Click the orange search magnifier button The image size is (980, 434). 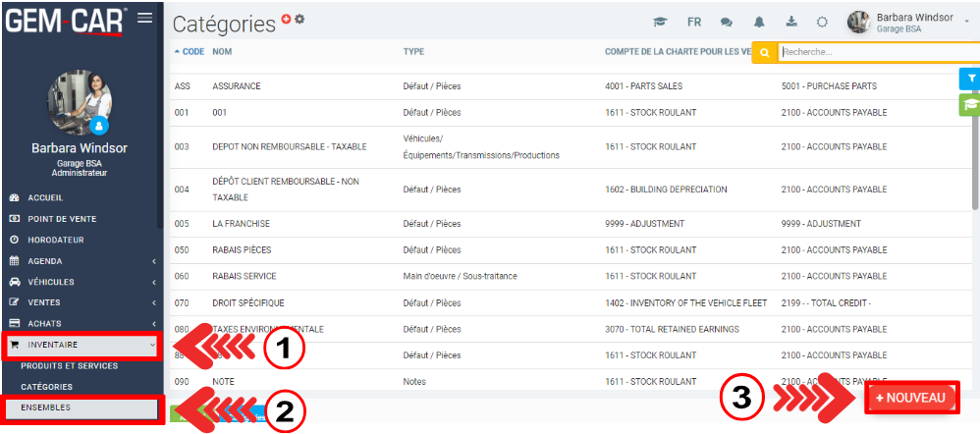click(x=765, y=52)
